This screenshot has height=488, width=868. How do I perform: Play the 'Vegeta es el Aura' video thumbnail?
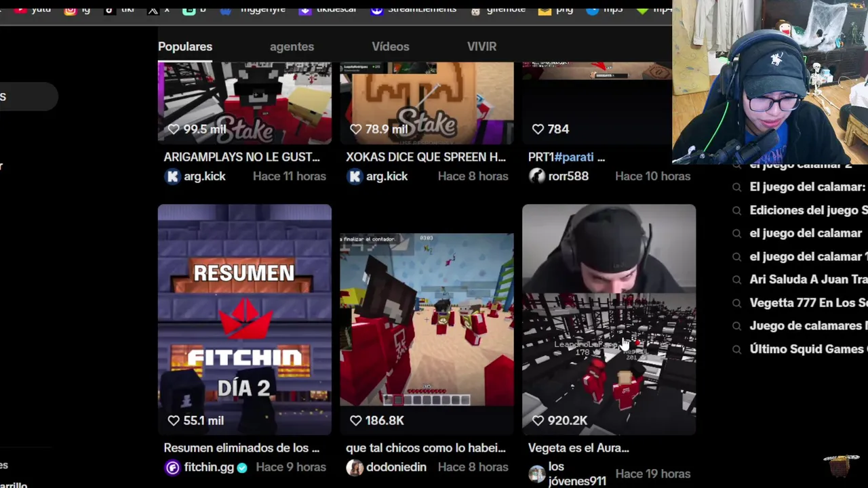[x=609, y=319]
